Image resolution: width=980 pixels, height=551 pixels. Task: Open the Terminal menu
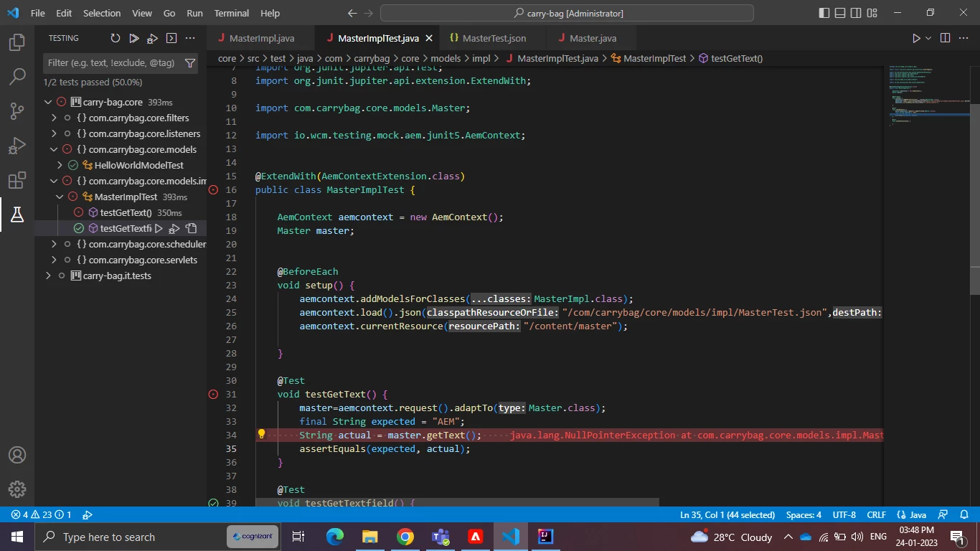[232, 13]
